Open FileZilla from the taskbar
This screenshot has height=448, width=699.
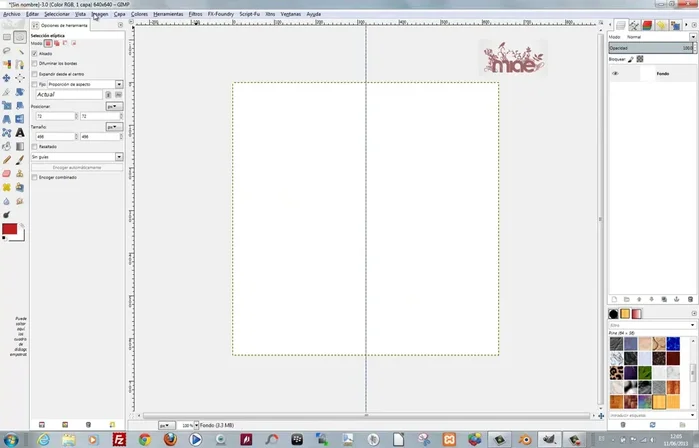point(119,439)
